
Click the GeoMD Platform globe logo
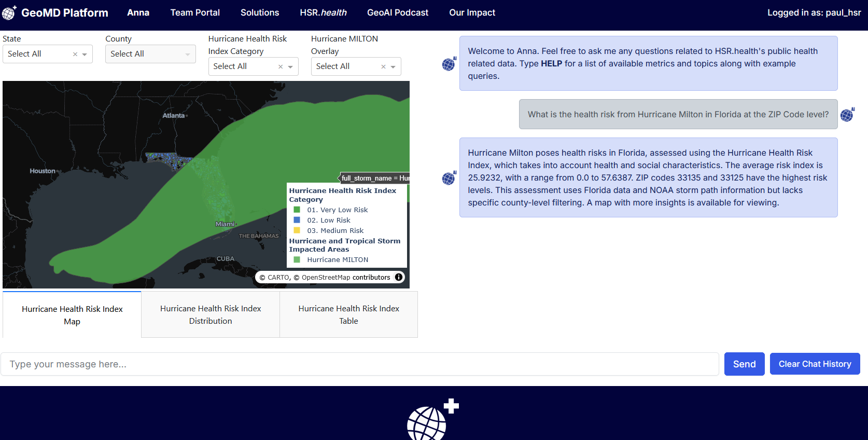tap(9, 12)
